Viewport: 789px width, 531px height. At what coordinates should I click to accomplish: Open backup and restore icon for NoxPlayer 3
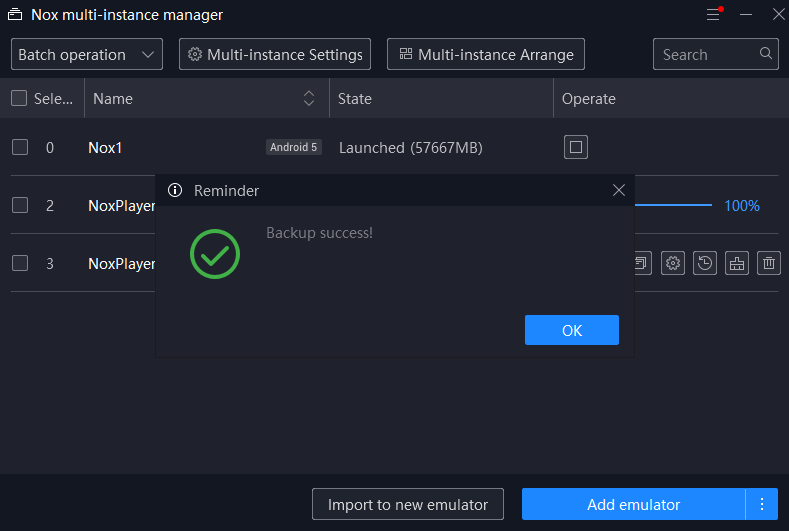click(x=704, y=263)
